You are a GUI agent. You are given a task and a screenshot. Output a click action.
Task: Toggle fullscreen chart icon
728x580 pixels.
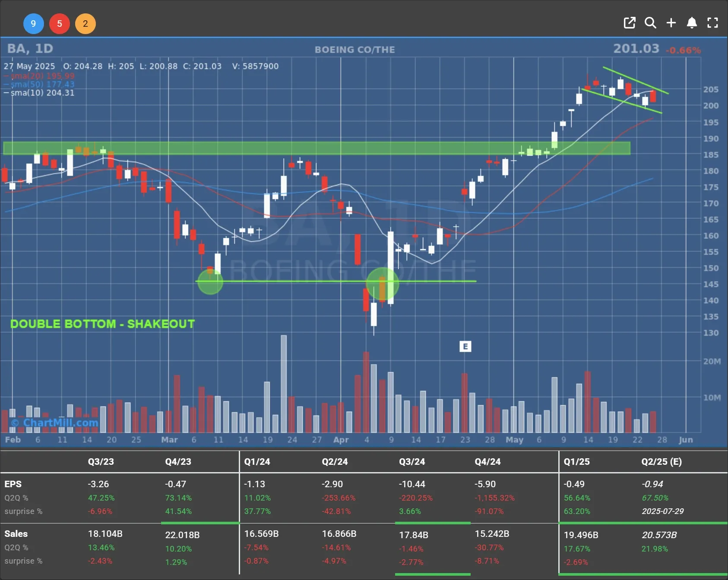coord(712,23)
